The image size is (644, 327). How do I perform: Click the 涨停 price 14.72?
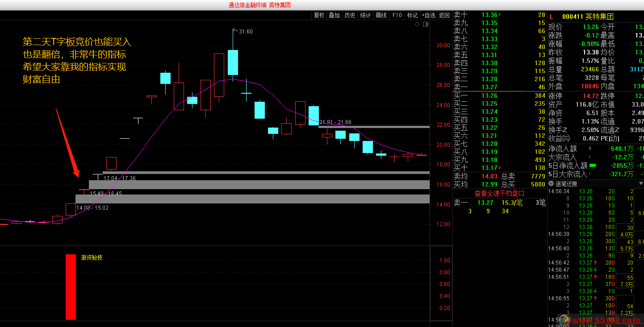click(x=590, y=96)
